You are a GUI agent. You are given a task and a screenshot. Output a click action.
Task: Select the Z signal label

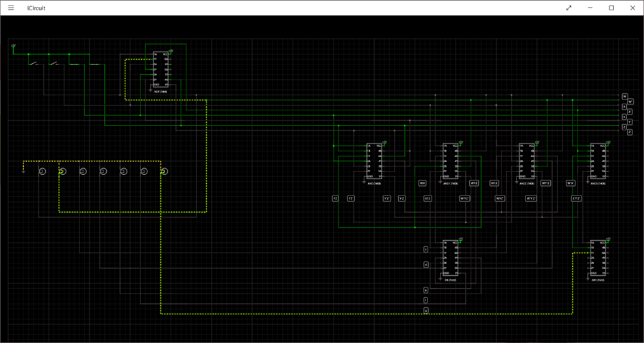pyautogui.click(x=625, y=127)
